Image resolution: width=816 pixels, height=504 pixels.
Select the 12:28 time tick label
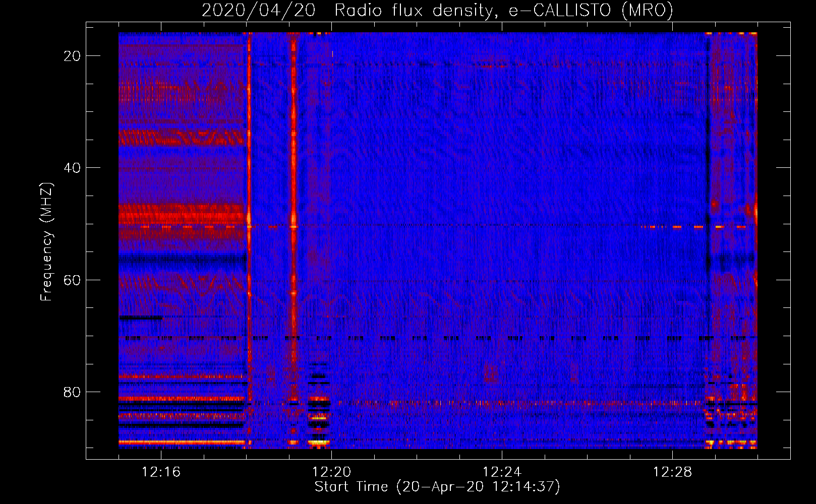[x=672, y=472]
